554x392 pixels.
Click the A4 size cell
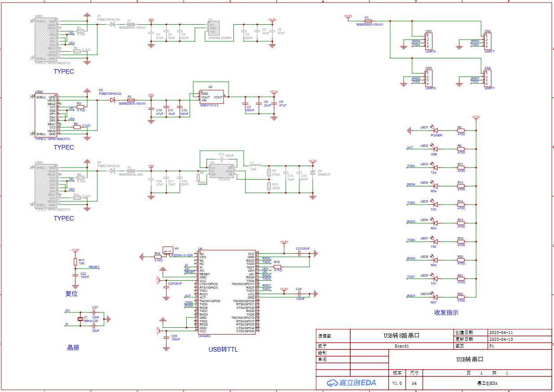tap(414, 383)
